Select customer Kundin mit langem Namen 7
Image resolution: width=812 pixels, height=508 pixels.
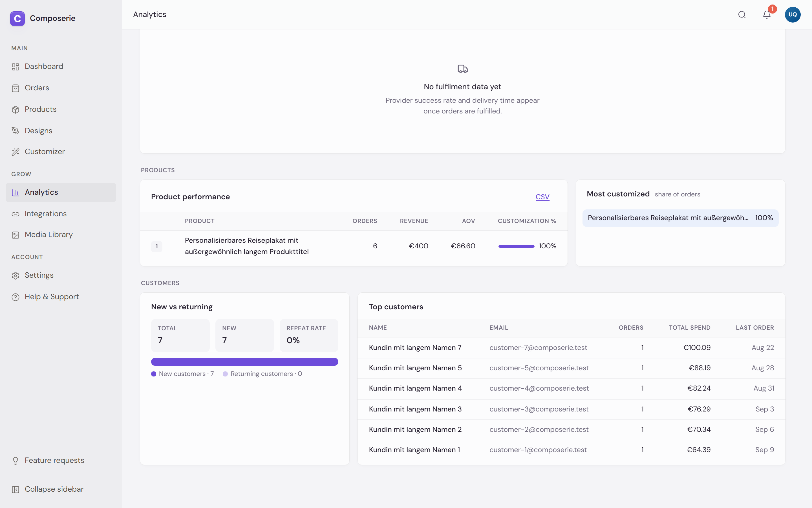pos(415,348)
